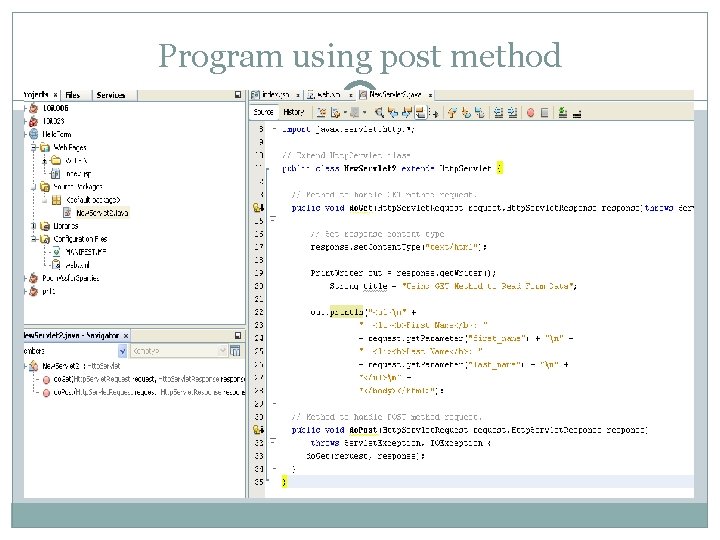This screenshot has width=720, height=540.
Task: Click the navigate Back toolbar icon
Action: pyautogui.click(x=336, y=112)
